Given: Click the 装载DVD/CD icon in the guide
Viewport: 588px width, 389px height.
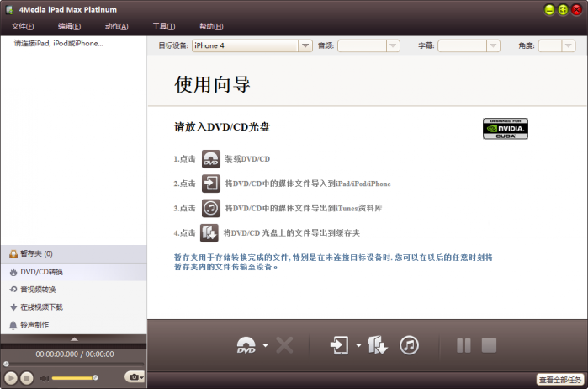Looking at the screenshot, I should 211,159.
